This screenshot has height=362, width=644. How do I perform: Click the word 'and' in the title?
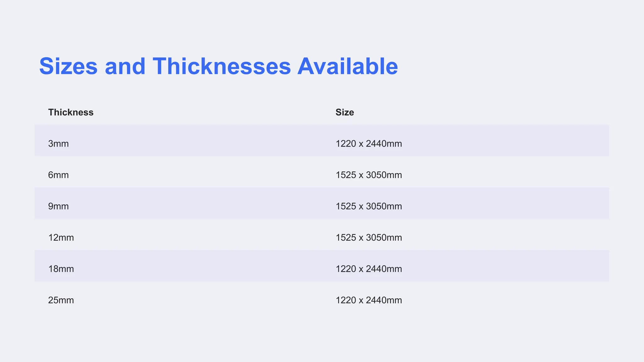(125, 66)
